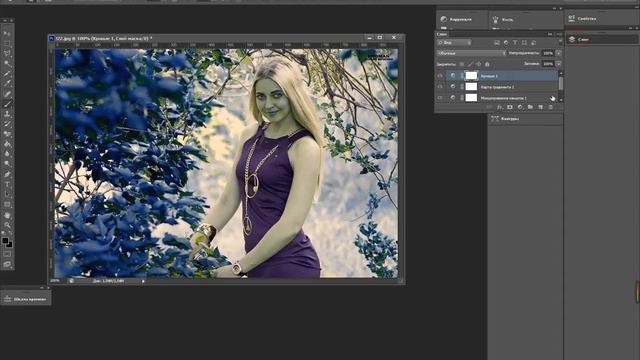The height and width of the screenshot is (360, 640).
Task: Select the Rectangular Marquee tool
Action: pos(7,44)
